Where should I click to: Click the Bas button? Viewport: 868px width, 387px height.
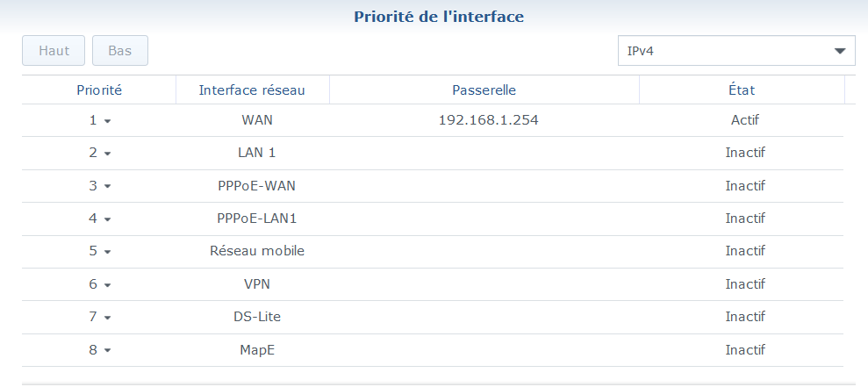(x=119, y=51)
